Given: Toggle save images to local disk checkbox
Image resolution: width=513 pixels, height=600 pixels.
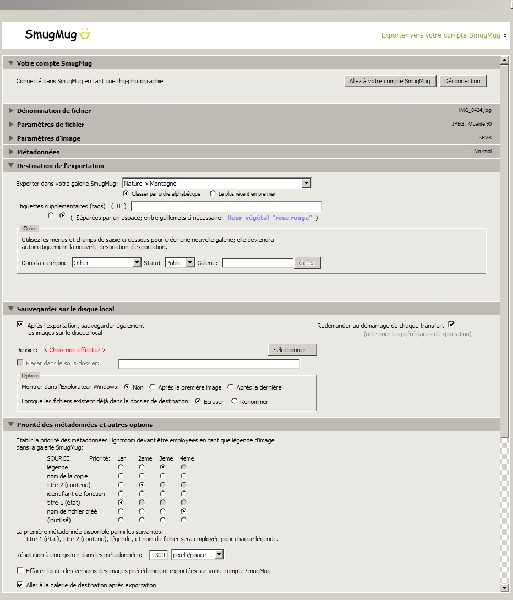Looking at the screenshot, I should (20, 324).
